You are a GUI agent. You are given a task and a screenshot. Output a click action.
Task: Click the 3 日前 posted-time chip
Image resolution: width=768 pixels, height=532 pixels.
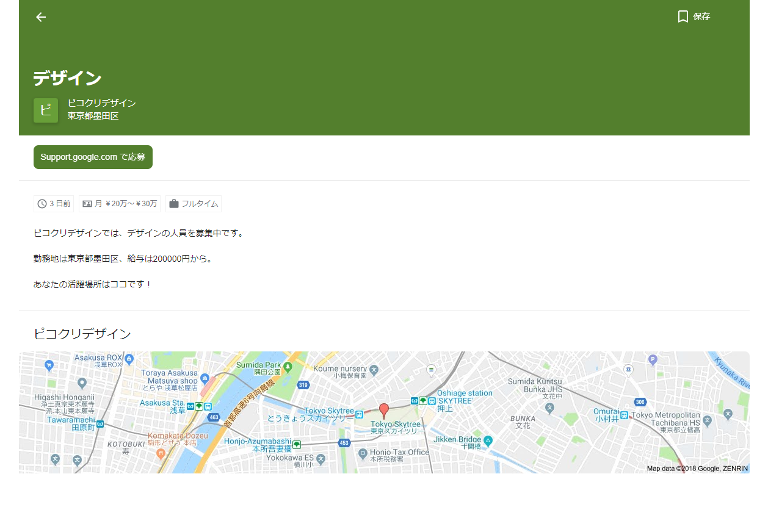coord(54,204)
